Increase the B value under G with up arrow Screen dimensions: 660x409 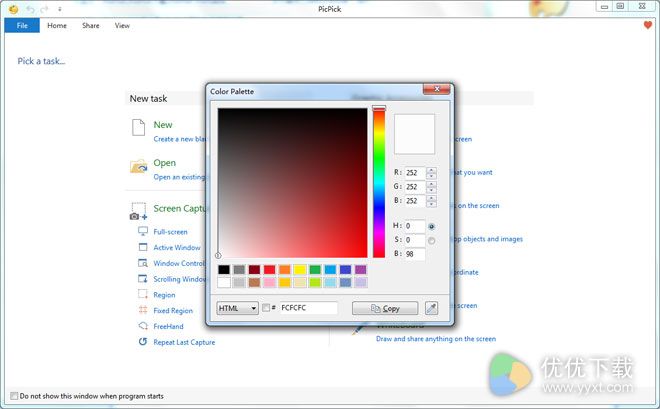pos(431,198)
